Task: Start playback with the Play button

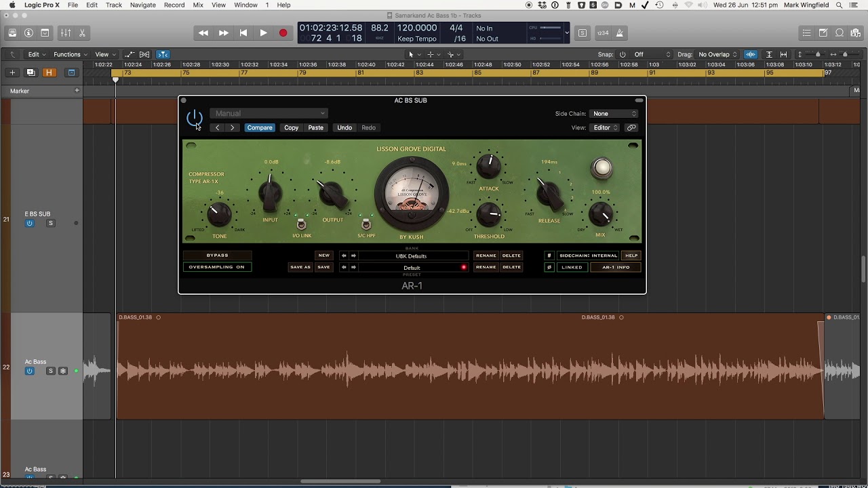Action: (x=263, y=33)
